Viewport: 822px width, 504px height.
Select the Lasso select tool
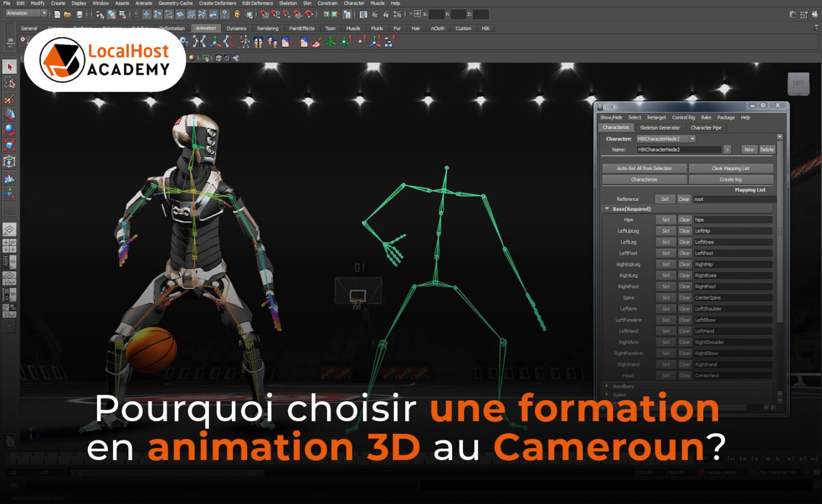9,83
